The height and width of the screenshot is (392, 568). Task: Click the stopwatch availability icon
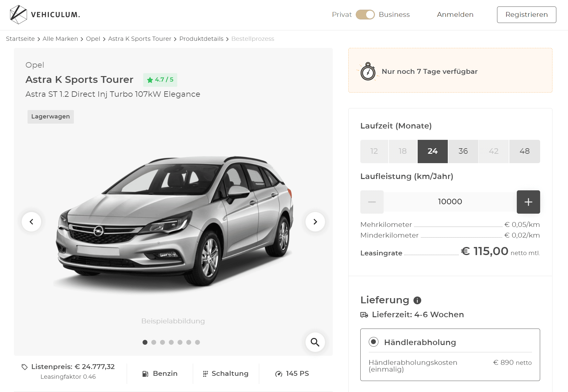click(368, 71)
